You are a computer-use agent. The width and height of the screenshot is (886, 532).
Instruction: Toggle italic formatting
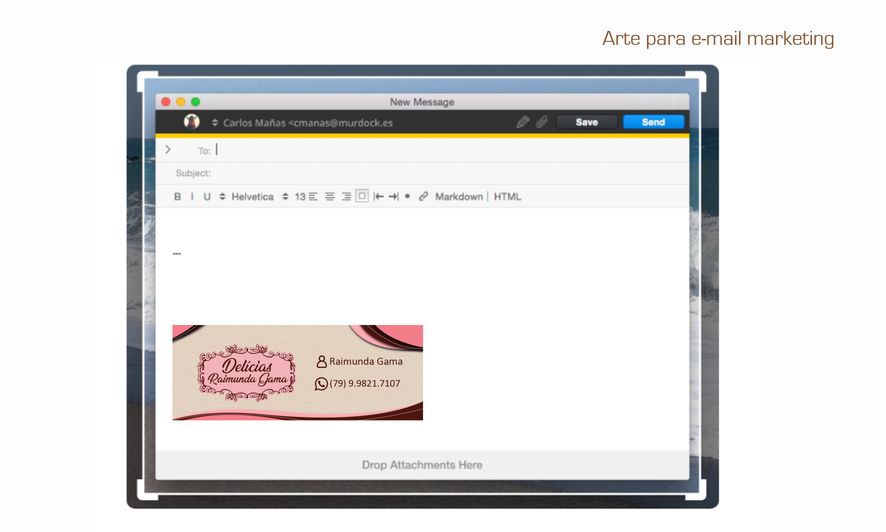coord(192,197)
